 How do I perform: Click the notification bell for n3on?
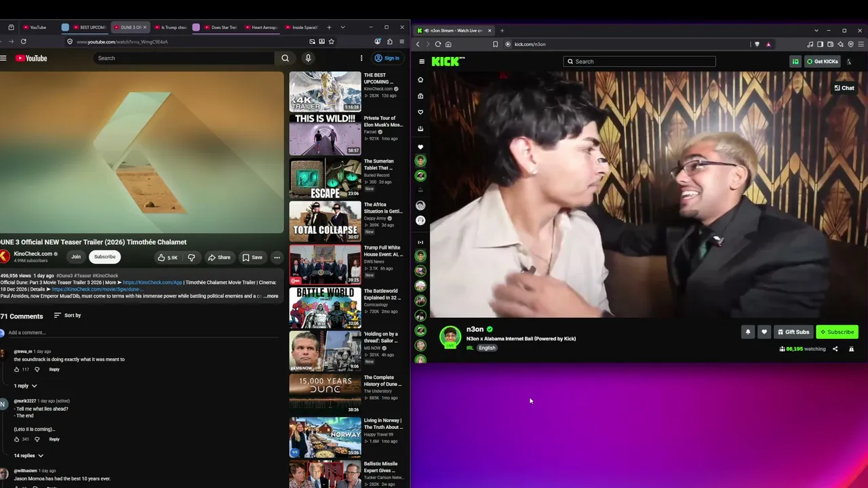(x=748, y=332)
